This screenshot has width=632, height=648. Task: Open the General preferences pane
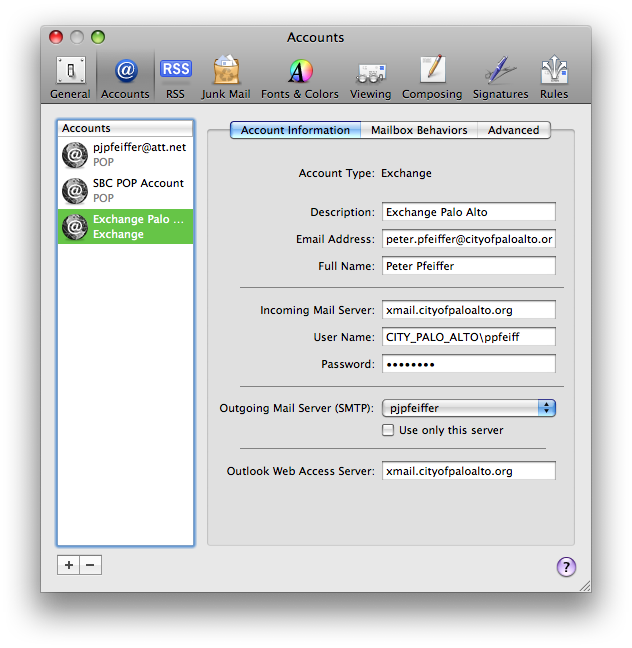pos(70,77)
